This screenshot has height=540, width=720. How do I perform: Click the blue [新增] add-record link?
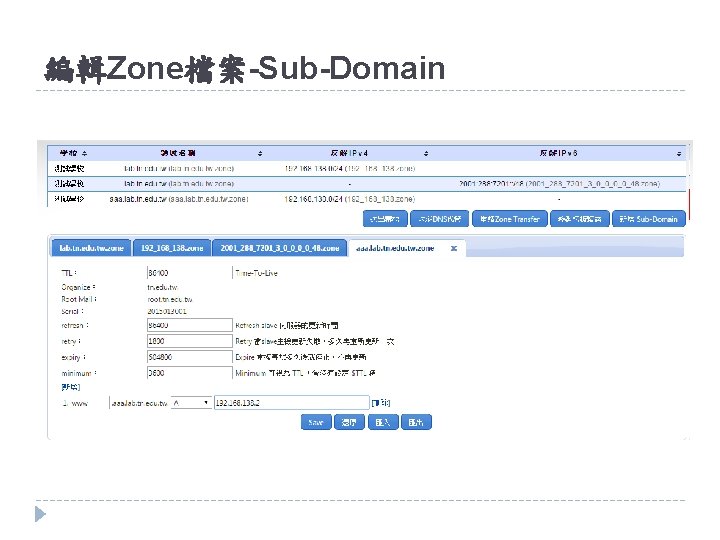point(71,387)
